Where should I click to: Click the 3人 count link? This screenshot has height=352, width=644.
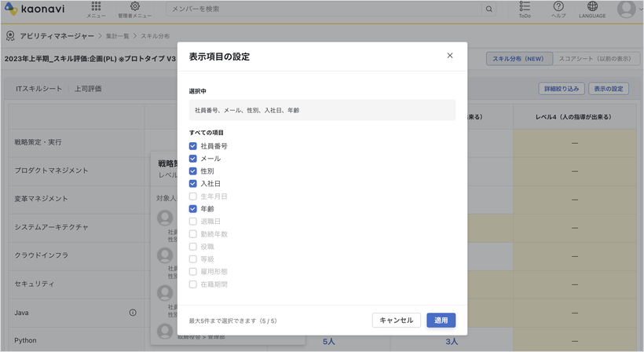pyautogui.click(x=452, y=342)
